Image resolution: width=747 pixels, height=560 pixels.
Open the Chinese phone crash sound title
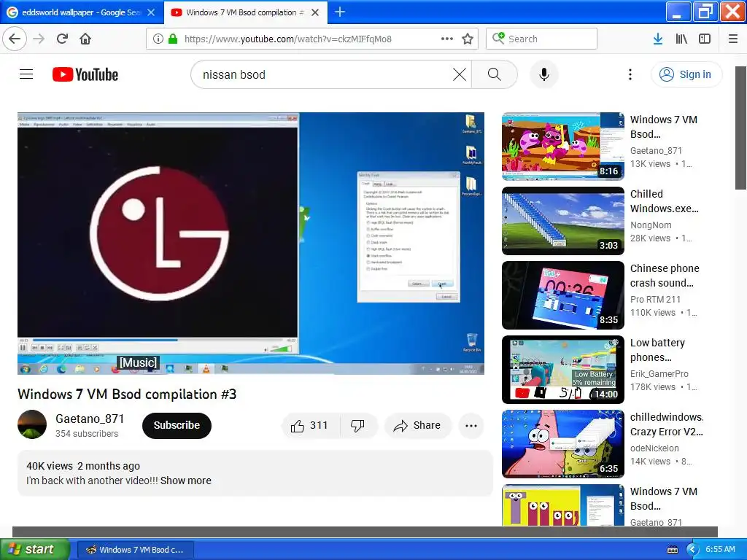point(665,276)
